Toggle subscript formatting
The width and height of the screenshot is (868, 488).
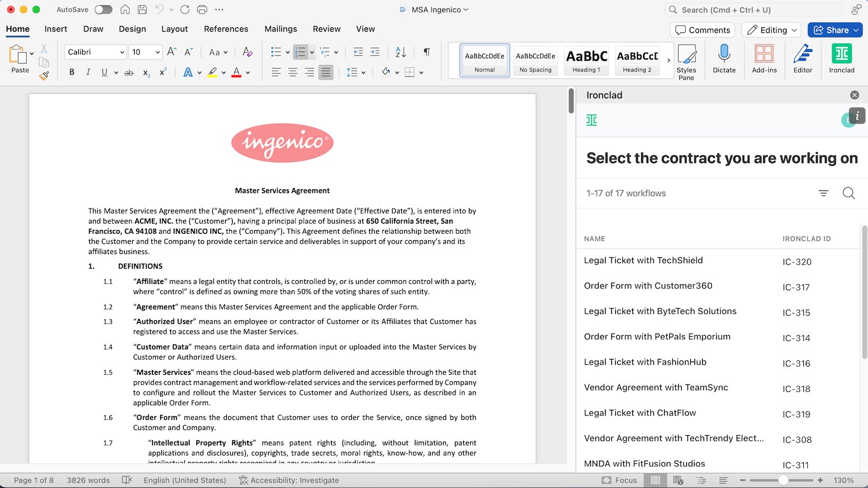click(146, 72)
